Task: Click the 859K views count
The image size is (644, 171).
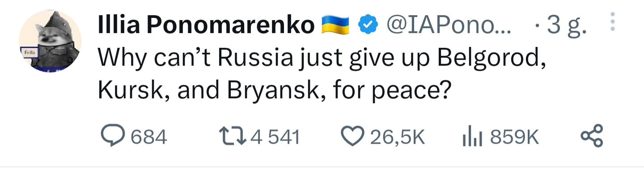Action: [514, 137]
